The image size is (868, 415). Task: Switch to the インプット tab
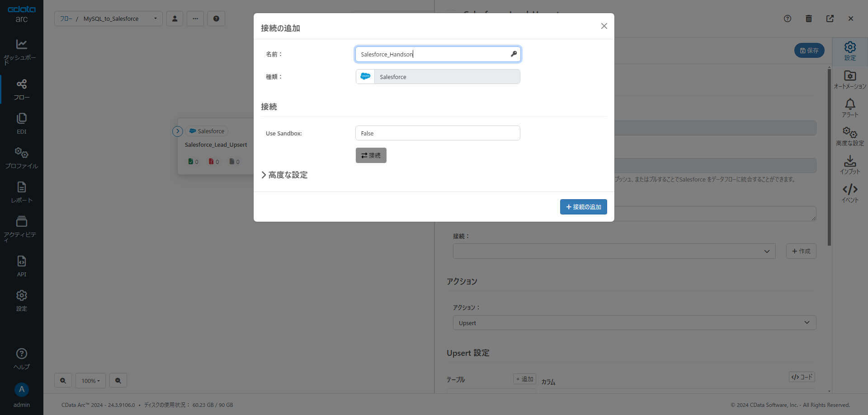pyautogui.click(x=850, y=165)
